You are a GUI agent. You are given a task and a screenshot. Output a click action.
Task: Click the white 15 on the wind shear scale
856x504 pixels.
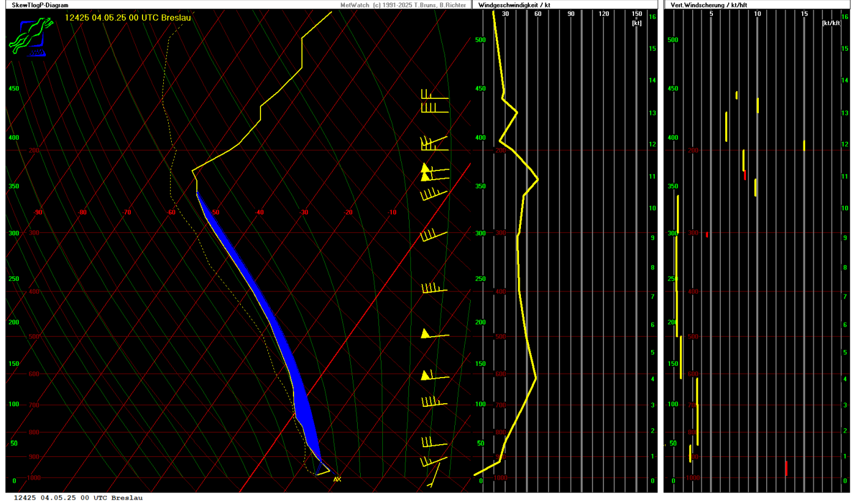point(804,14)
